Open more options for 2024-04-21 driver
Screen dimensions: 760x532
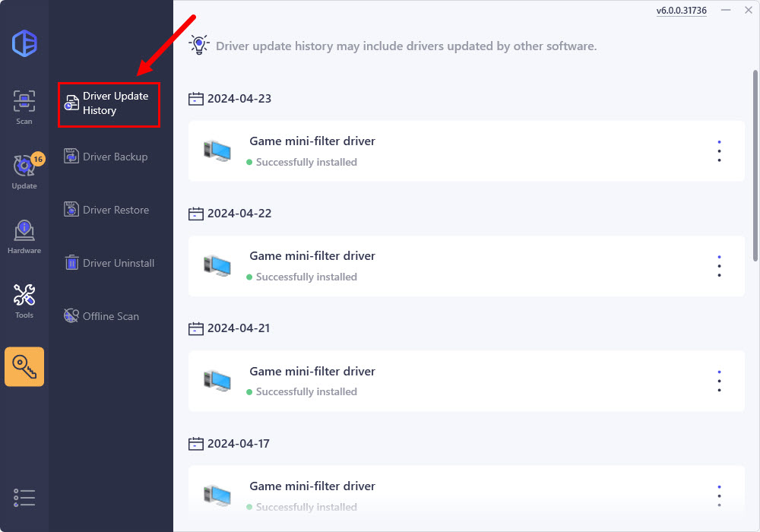[x=719, y=382]
